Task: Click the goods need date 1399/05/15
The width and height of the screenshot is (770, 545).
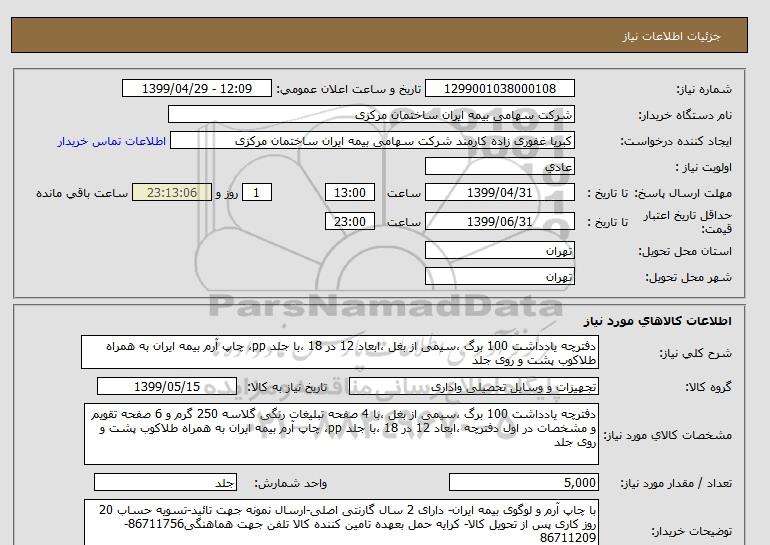Action: click(167, 386)
